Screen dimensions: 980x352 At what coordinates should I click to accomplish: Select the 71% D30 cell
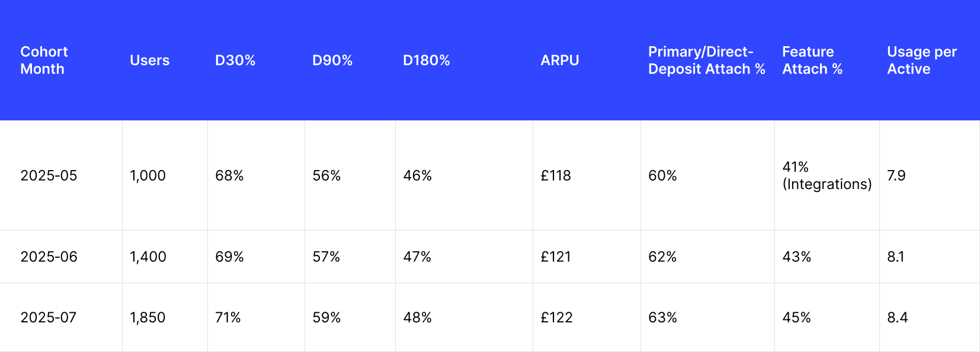228,318
